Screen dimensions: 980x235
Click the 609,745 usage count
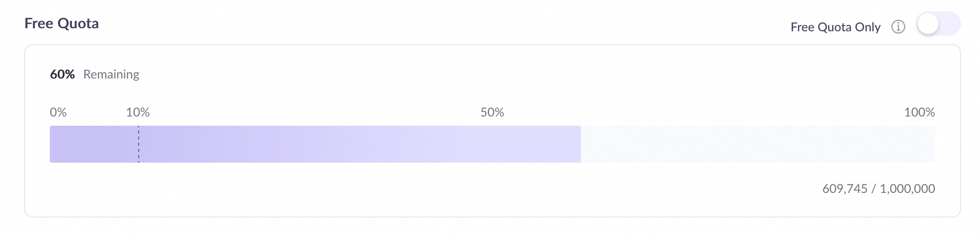(x=844, y=189)
